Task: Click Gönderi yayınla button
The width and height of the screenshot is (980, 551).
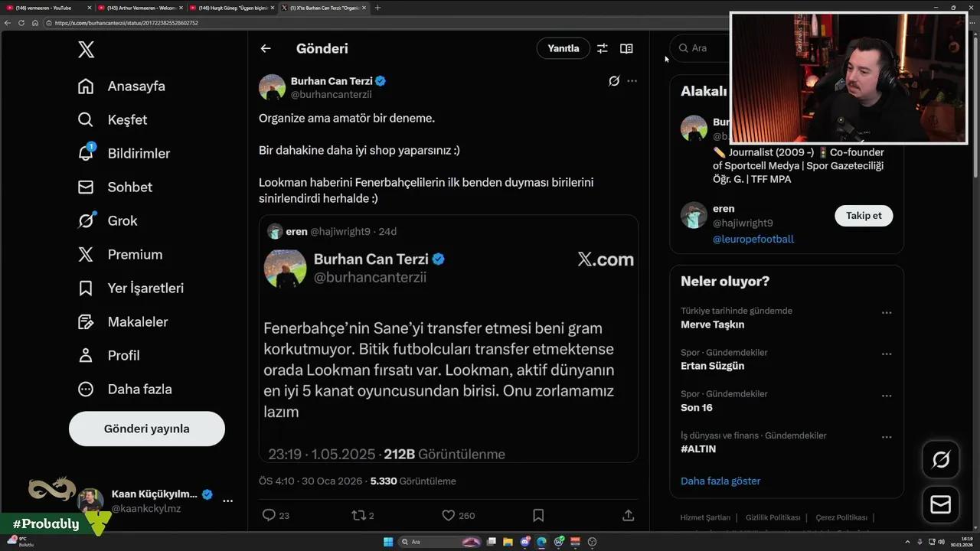Action: coord(147,429)
